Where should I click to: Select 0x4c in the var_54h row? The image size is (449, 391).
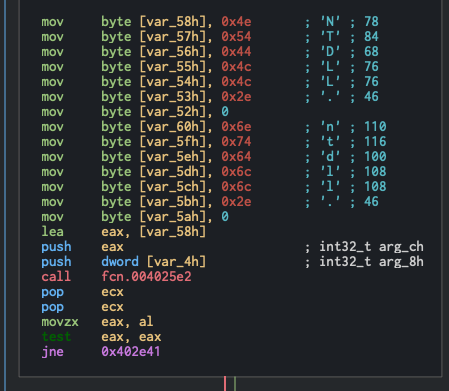(x=236, y=82)
